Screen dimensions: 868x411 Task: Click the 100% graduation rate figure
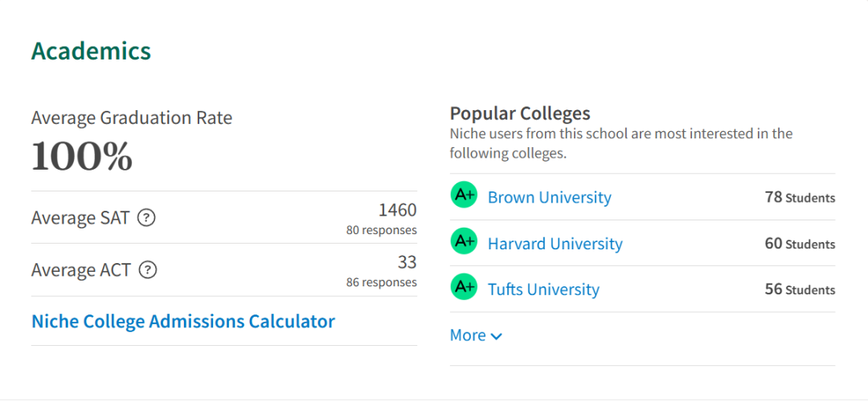(82, 156)
